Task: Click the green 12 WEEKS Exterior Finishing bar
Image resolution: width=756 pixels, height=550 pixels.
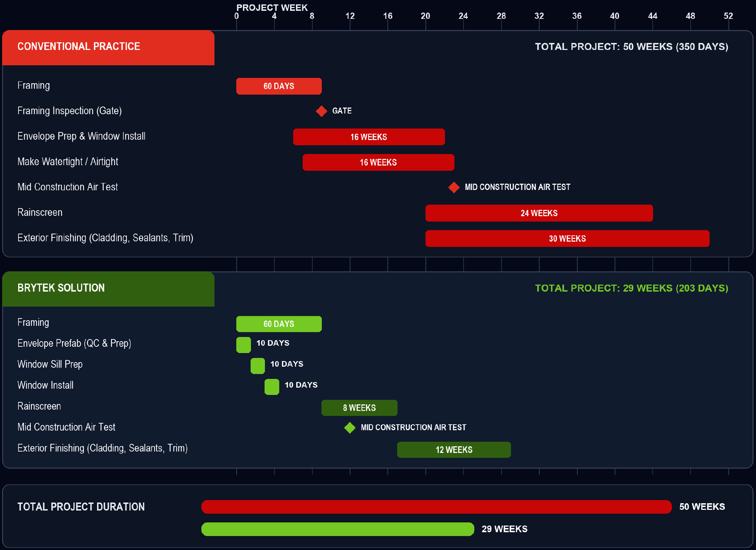Action: click(x=454, y=450)
